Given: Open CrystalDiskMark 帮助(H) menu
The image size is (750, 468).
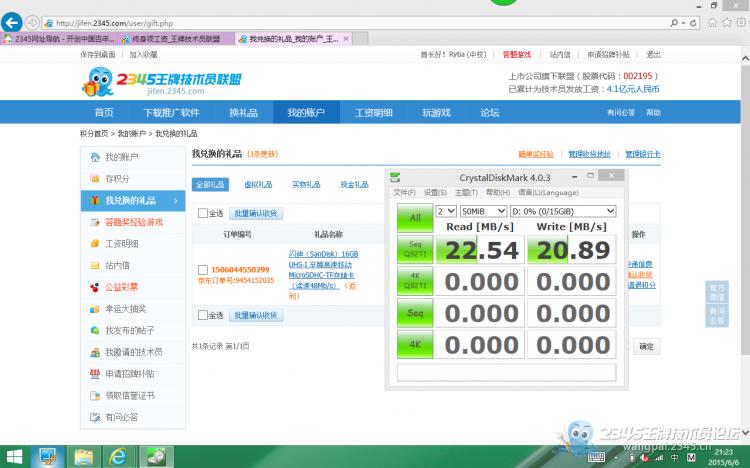Looking at the screenshot, I should pos(498,192).
